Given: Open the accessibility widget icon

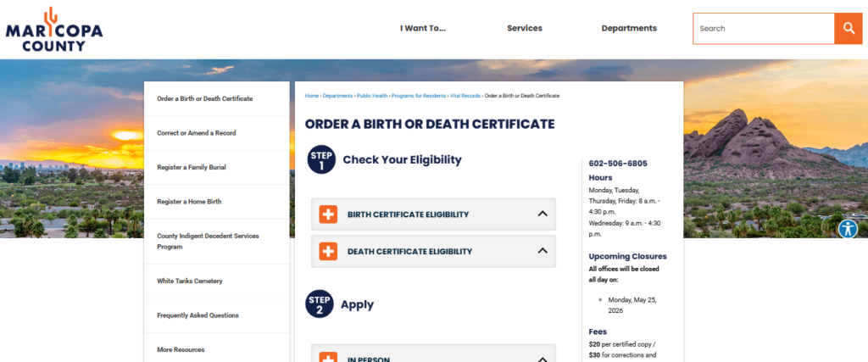Looking at the screenshot, I should click(848, 229).
